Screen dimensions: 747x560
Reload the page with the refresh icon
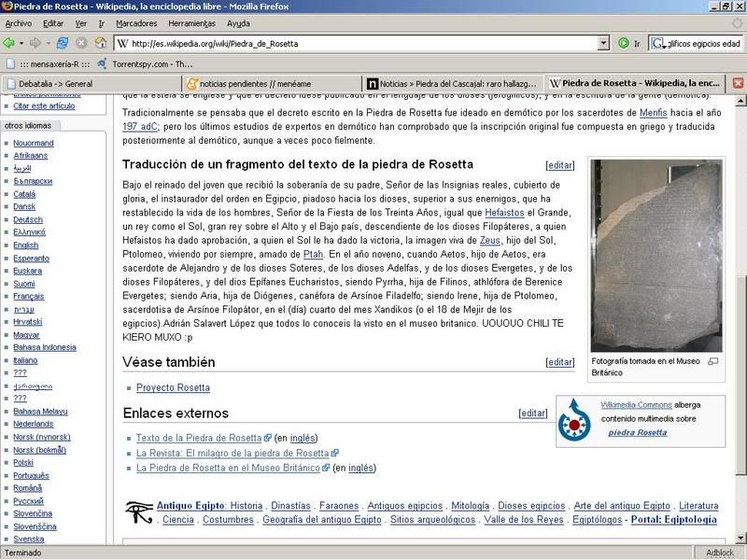[x=63, y=43]
